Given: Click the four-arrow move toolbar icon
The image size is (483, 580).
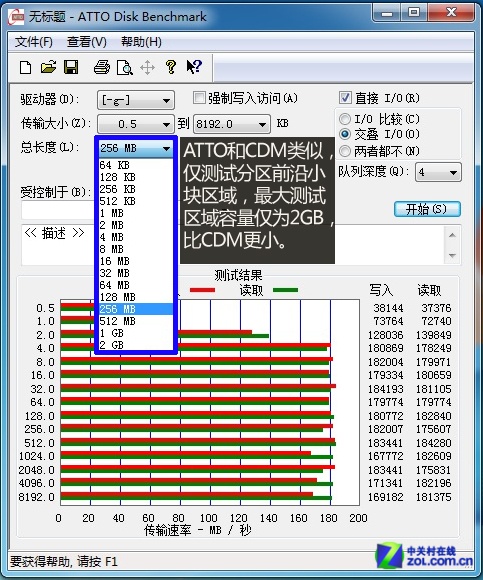Looking at the screenshot, I should (x=147, y=68).
